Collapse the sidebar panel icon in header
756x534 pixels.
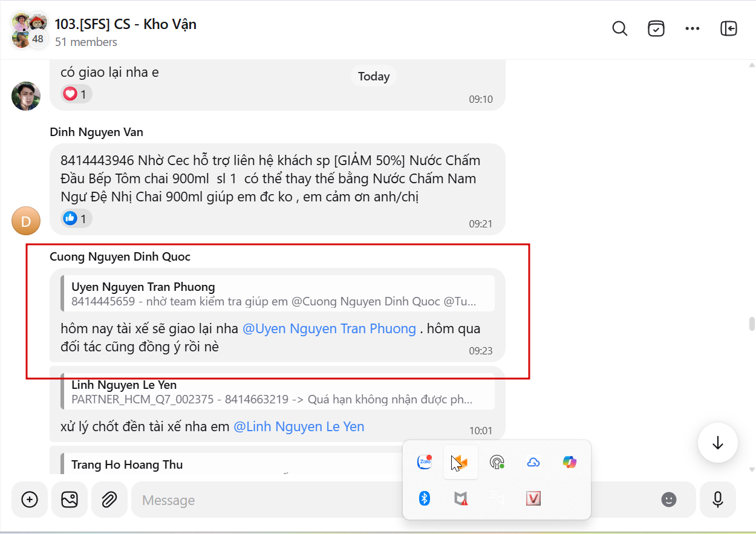[729, 28]
